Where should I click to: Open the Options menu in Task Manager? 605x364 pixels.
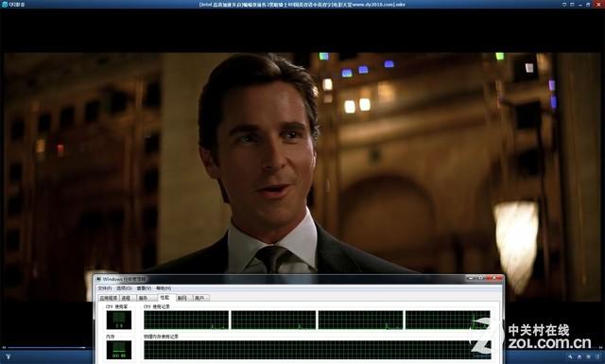(x=124, y=288)
